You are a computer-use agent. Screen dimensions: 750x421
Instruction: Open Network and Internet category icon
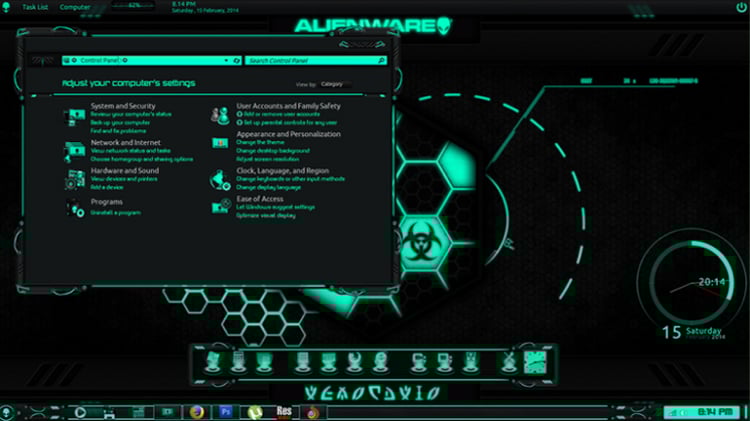(x=75, y=152)
